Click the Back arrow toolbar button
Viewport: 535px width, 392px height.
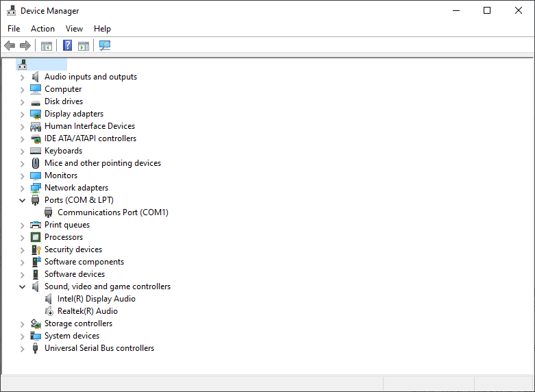pyautogui.click(x=10, y=46)
